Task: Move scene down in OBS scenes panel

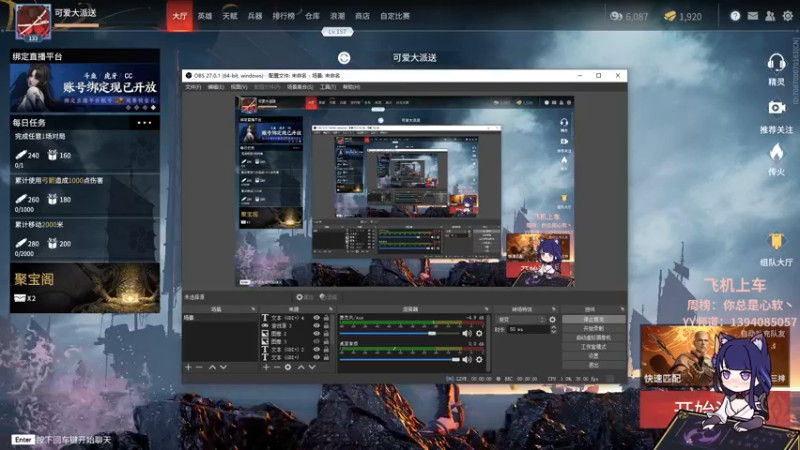Action: (223, 367)
